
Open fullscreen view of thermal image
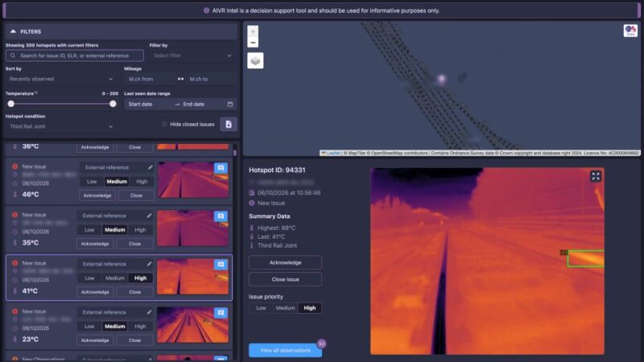point(596,176)
